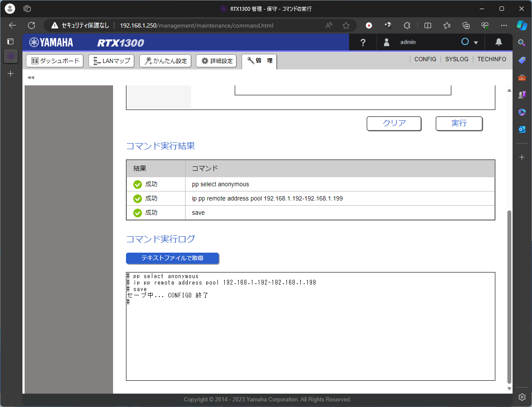
Task: Open the sidebar Outlook icon
Action: pyautogui.click(x=522, y=129)
